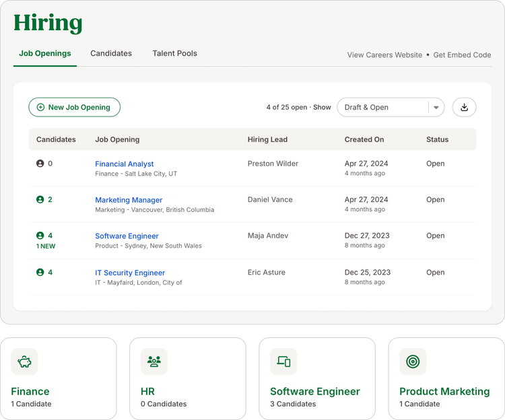Select the Job Openings tab
Screen dimensions: 505x420
44,53
